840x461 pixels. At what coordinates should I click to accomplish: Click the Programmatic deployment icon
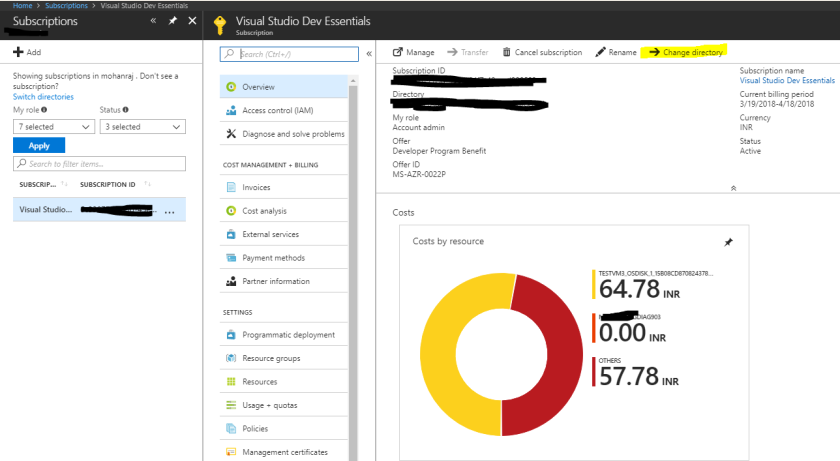[x=231, y=335]
